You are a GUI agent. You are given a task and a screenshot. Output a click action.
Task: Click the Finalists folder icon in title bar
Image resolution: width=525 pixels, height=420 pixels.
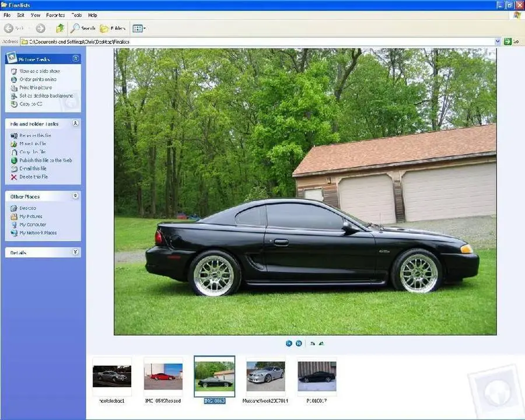point(4,5)
